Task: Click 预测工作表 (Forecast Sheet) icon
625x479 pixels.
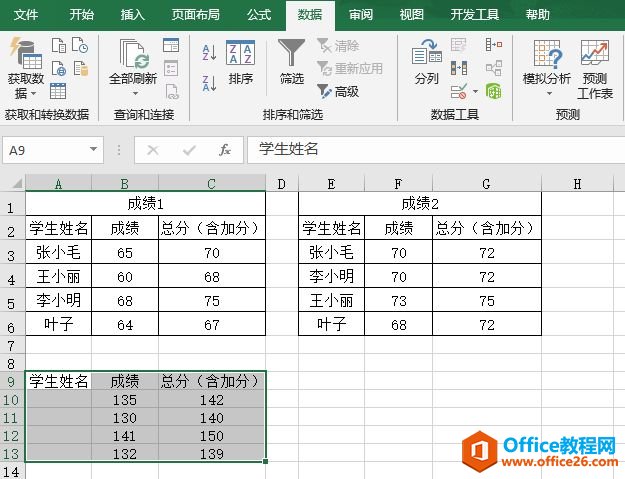Action: pos(594,69)
